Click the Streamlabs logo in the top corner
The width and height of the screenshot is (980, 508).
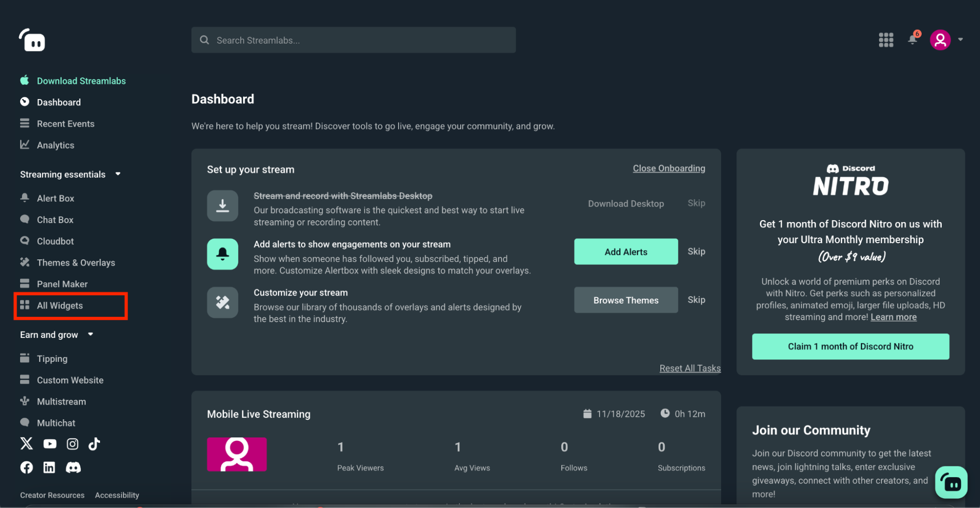pyautogui.click(x=32, y=40)
